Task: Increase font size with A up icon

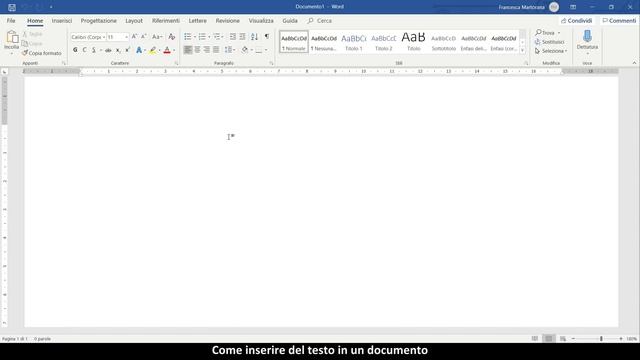Action: click(x=134, y=37)
